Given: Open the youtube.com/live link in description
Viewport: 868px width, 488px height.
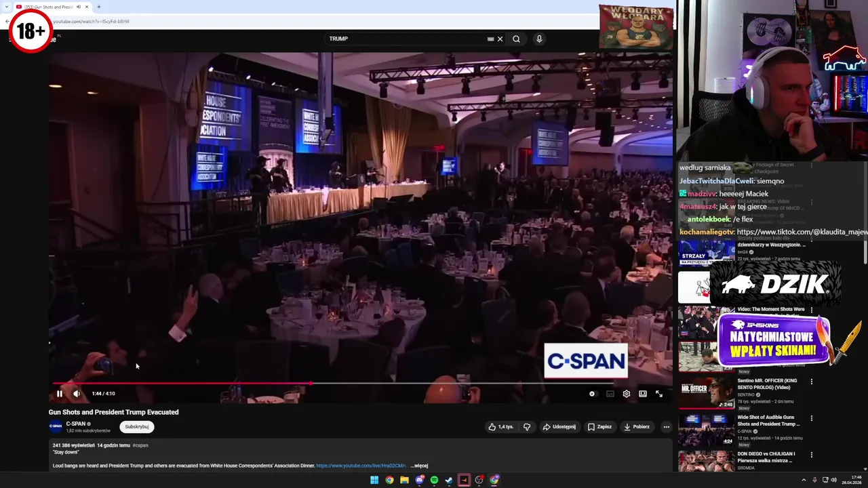Looking at the screenshot, I should click(361, 466).
